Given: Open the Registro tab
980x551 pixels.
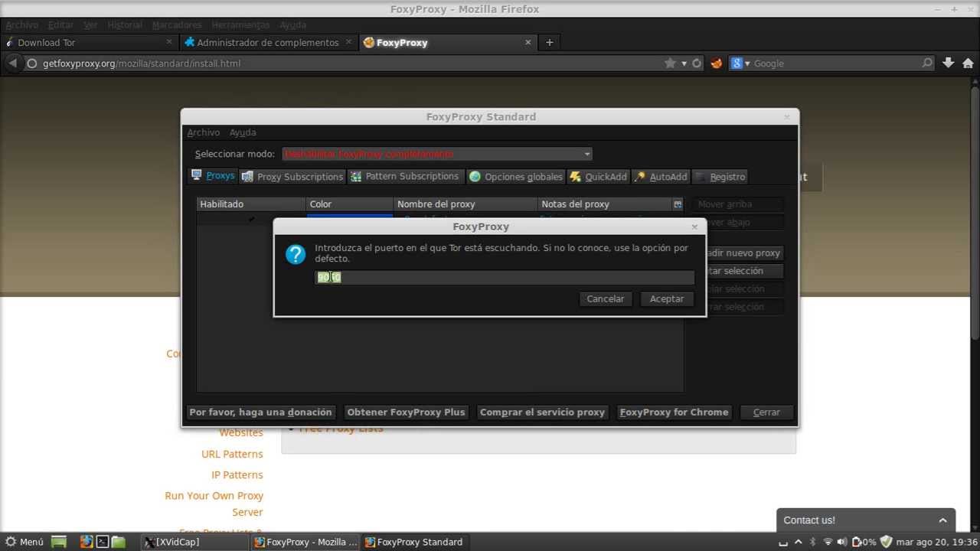Looking at the screenshot, I should [x=720, y=176].
